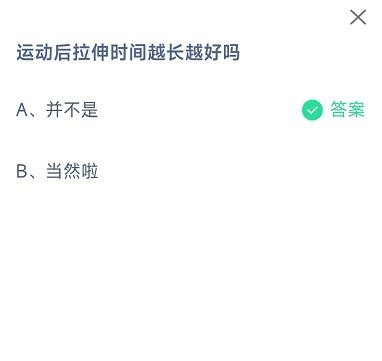Screen dimensions: 382x361
Task: Click the character 答 in the green label
Action: (x=339, y=109)
